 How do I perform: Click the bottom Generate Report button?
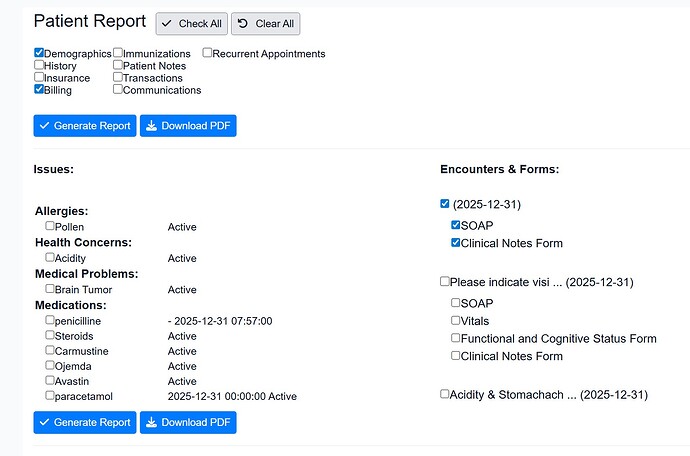pyautogui.click(x=84, y=422)
